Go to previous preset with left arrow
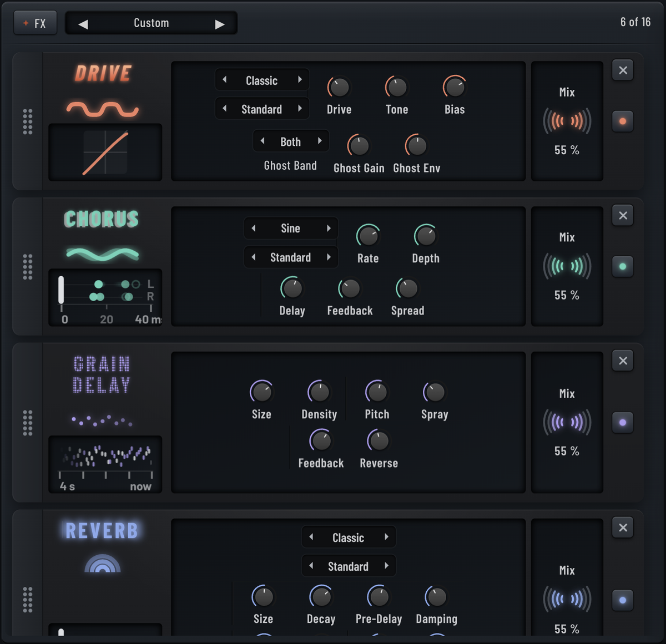 coord(83,24)
